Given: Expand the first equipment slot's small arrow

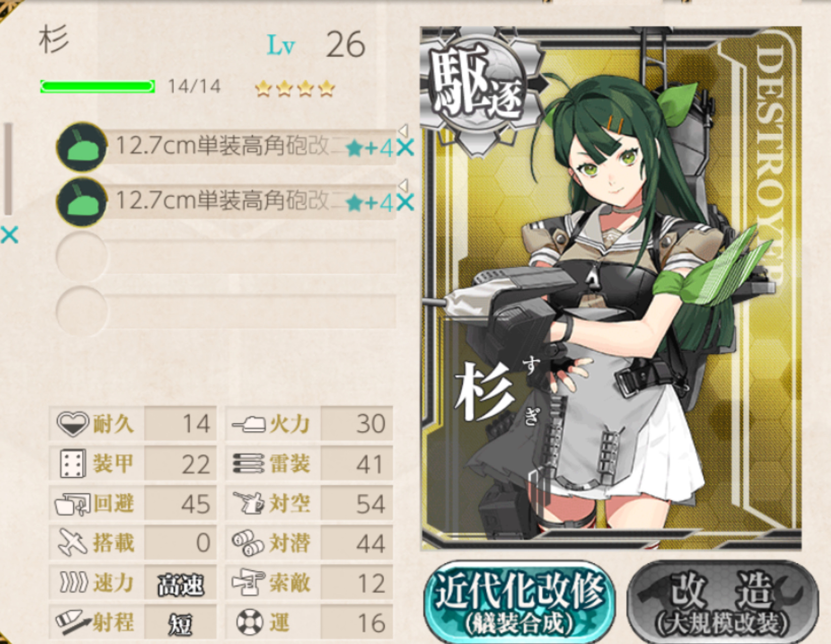Looking at the screenshot, I should pyautogui.click(x=403, y=130).
